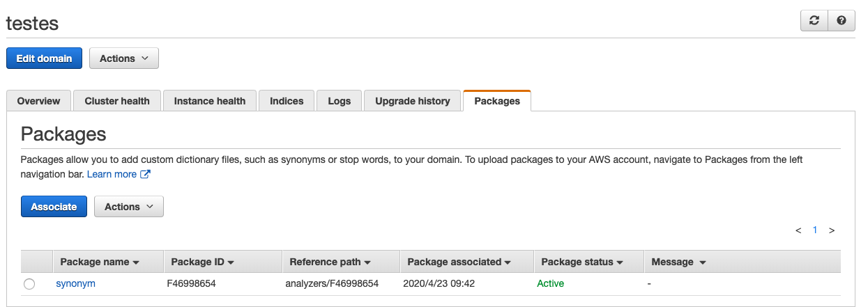Switch to the Upgrade history tab
Screen dimensions: 868x307
tap(413, 101)
